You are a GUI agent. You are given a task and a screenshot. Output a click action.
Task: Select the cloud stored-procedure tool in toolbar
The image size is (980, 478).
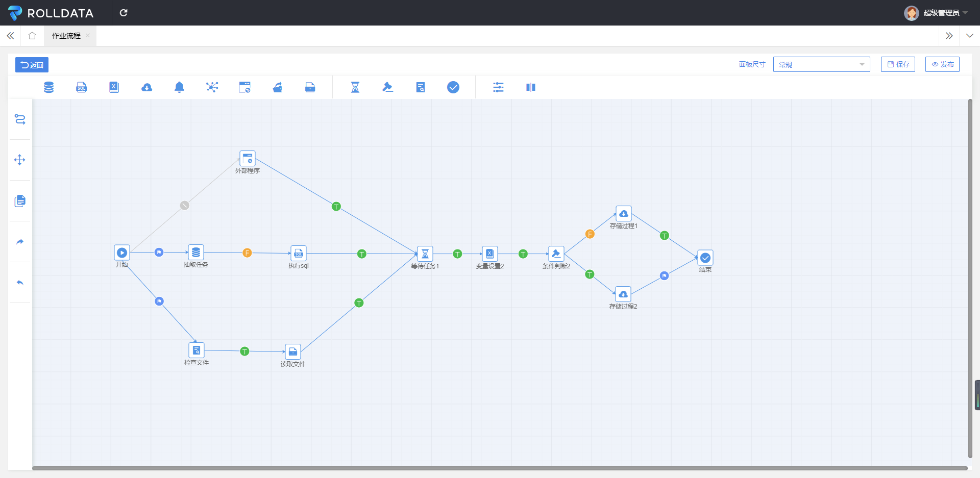click(x=146, y=87)
